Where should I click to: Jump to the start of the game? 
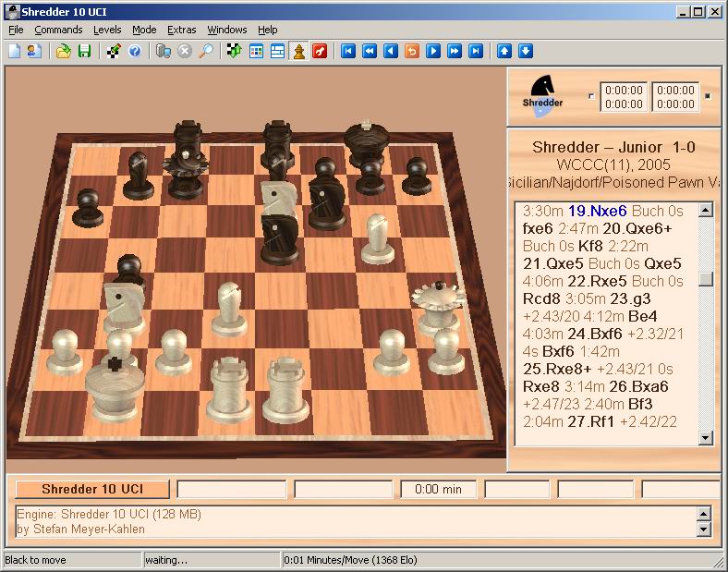pos(348,51)
